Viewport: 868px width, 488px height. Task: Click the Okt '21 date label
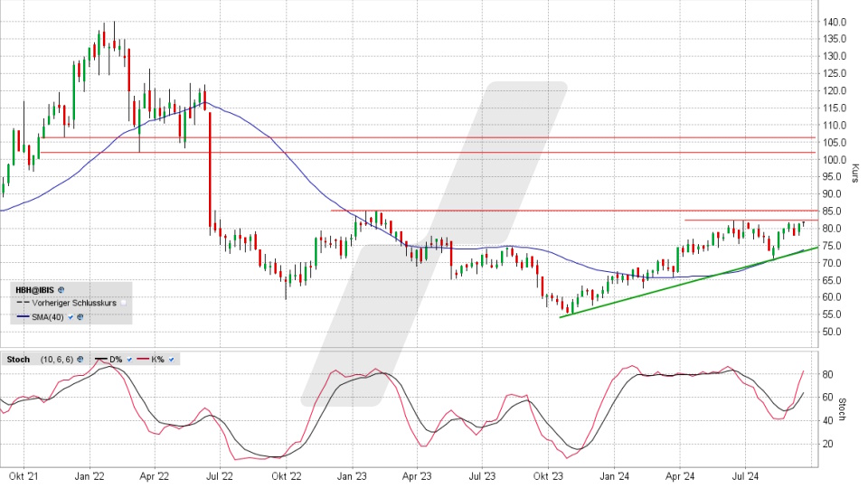pyautogui.click(x=24, y=476)
